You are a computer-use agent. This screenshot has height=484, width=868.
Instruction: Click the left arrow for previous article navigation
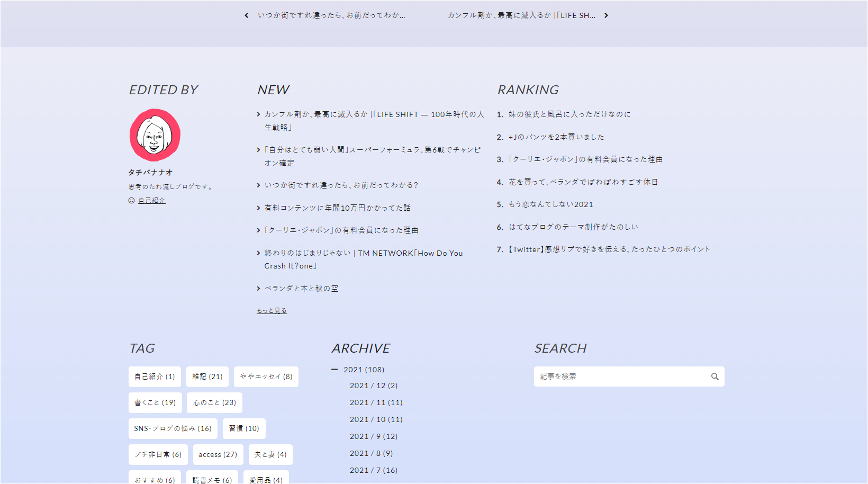pos(246,15)
